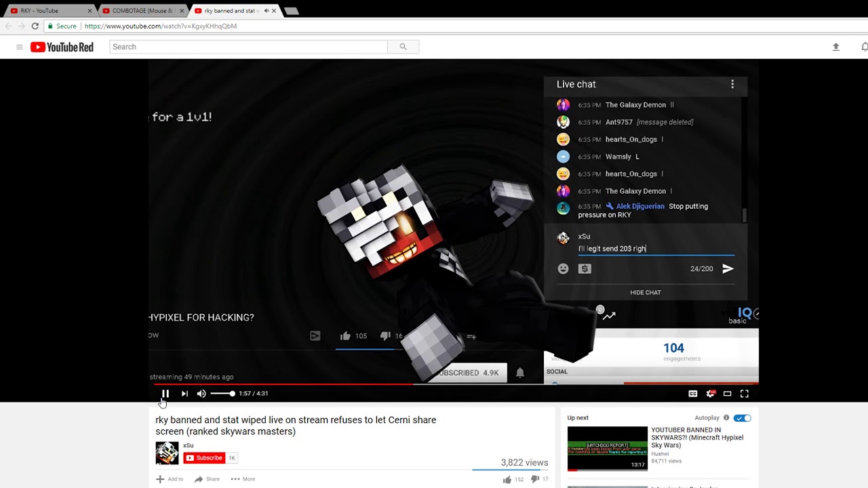Dislike the video with thumbs down 17
Image resolution: width=868 pixels, height=488 pixels.
(540, 480)
